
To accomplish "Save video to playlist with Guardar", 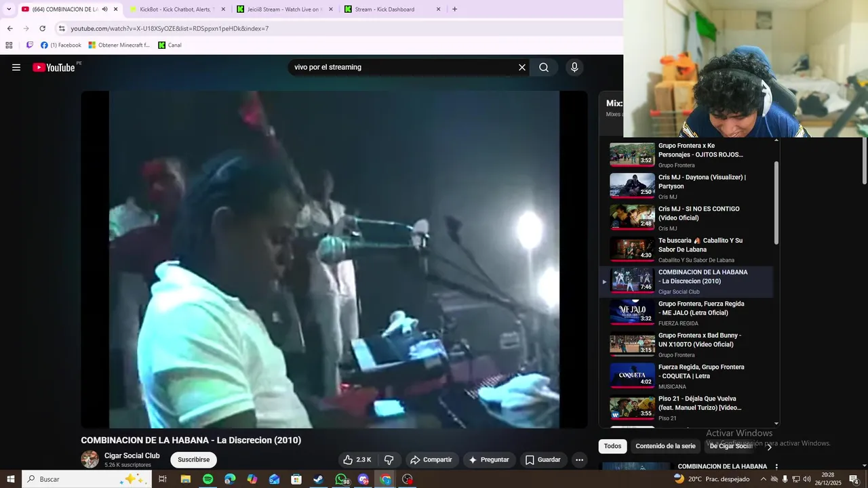I will (543, 460).
